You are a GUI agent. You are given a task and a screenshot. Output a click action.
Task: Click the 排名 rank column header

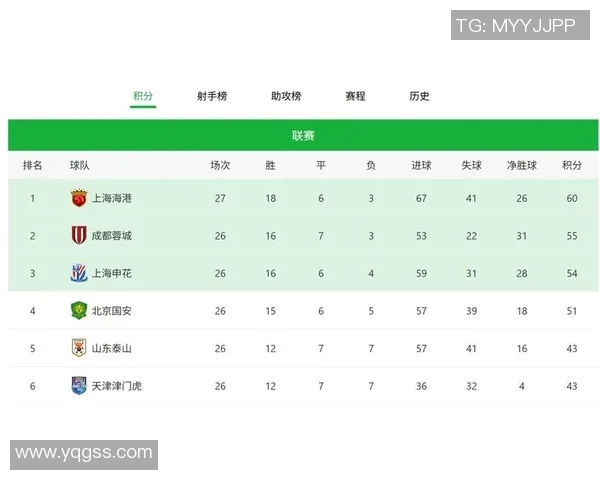[x=32, y=165]
